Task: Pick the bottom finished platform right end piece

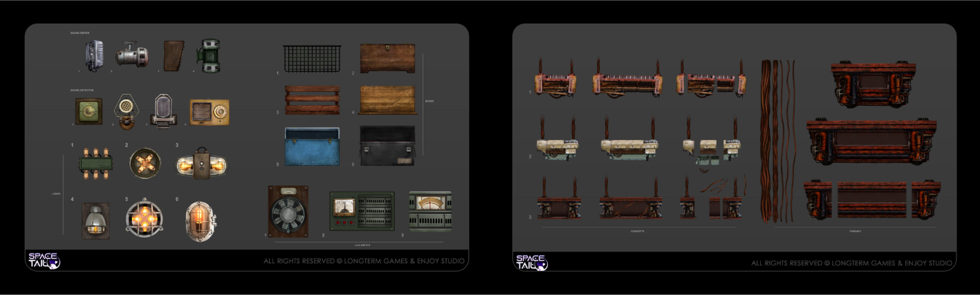Action: pyautogui.click(x=925, y=200)
